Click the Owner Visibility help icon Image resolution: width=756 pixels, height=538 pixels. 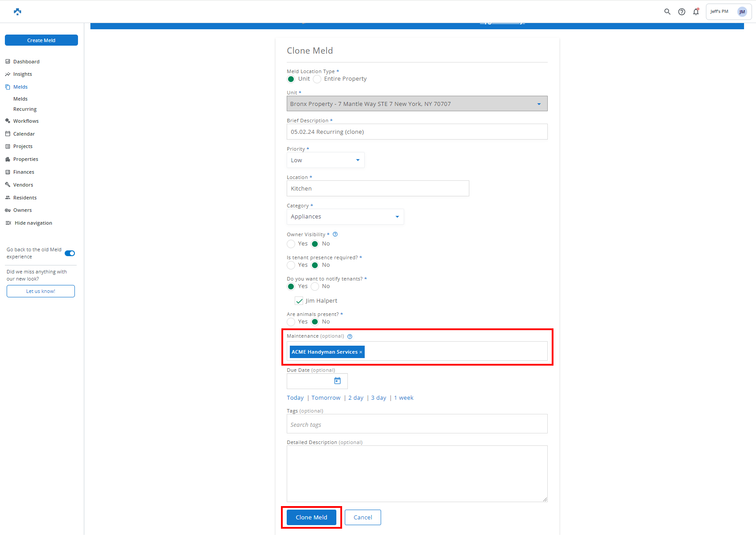(335, 234)
